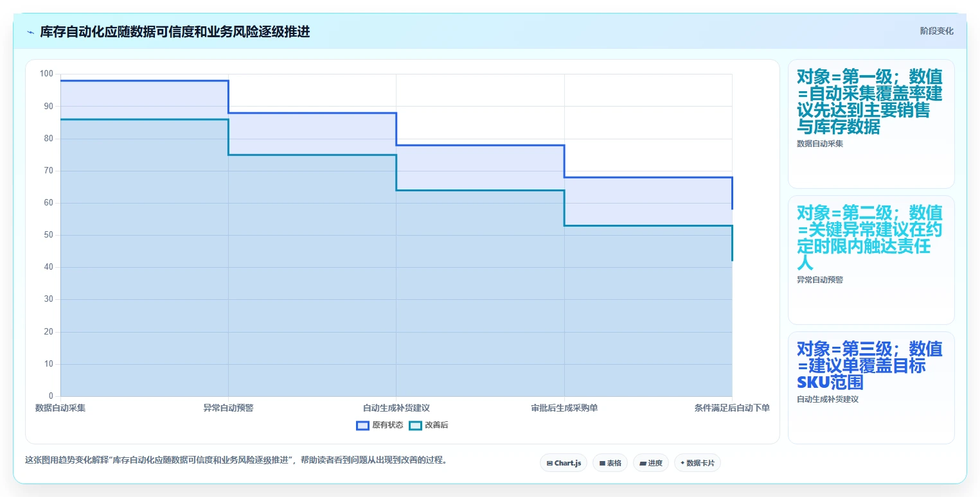
Task: Click the icon in 进度 chip
Action: tap(643, 463)
